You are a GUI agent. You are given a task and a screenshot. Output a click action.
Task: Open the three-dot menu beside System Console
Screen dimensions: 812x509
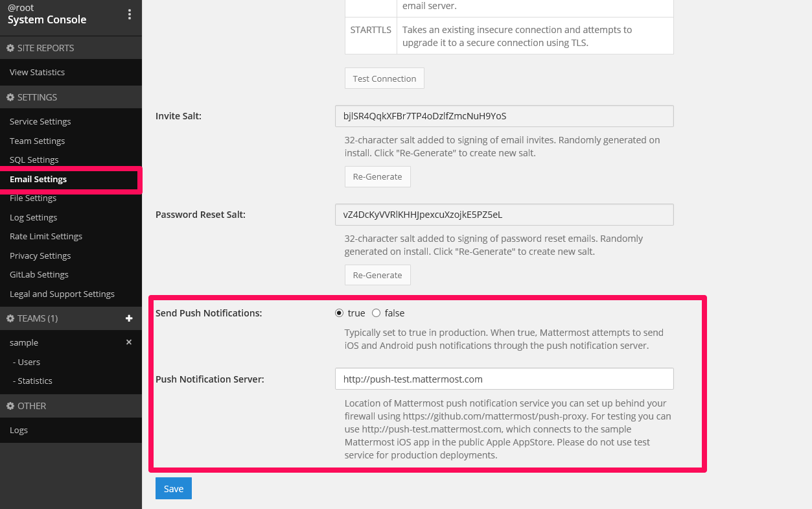[x=130, y=14]
